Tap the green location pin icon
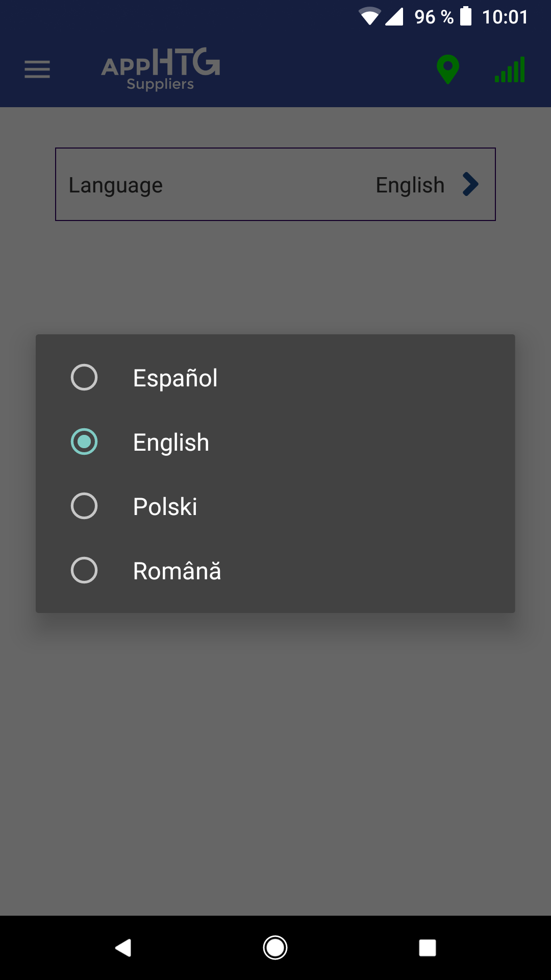The width and height of the screenshot is (551, 980). [448, 69]
